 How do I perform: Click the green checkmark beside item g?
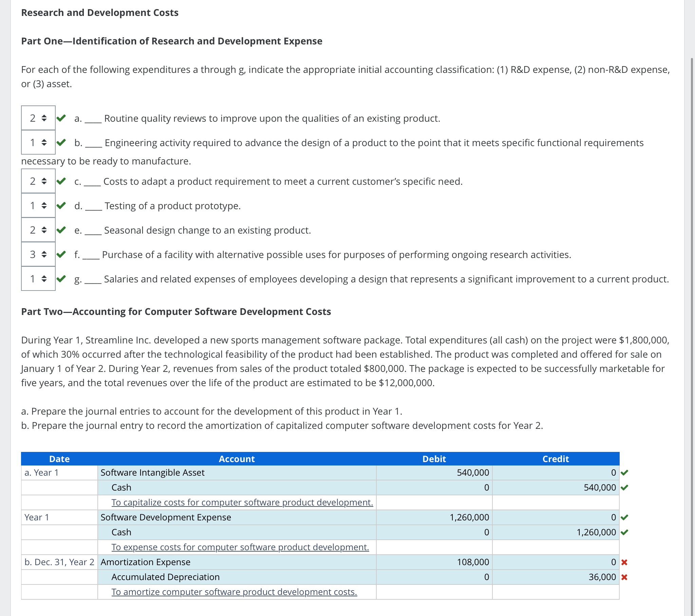(61, 279)
